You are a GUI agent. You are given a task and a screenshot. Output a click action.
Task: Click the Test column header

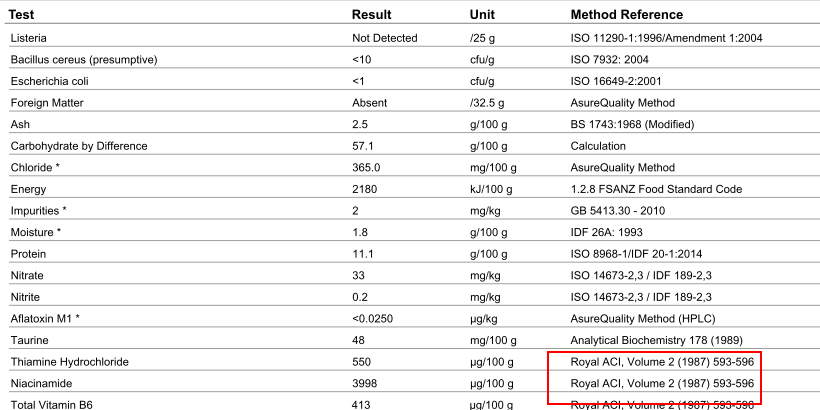point(22,15)
